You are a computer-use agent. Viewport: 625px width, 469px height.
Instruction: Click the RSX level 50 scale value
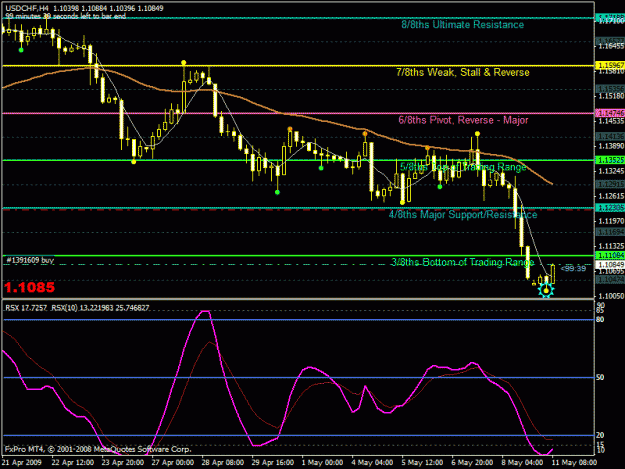(x=600, y=377)
